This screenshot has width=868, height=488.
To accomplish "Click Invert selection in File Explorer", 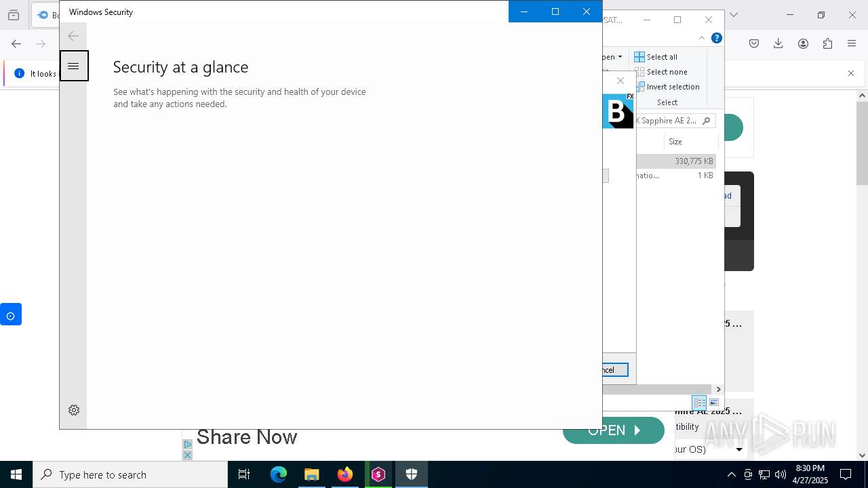I will [x=667, y=87].
